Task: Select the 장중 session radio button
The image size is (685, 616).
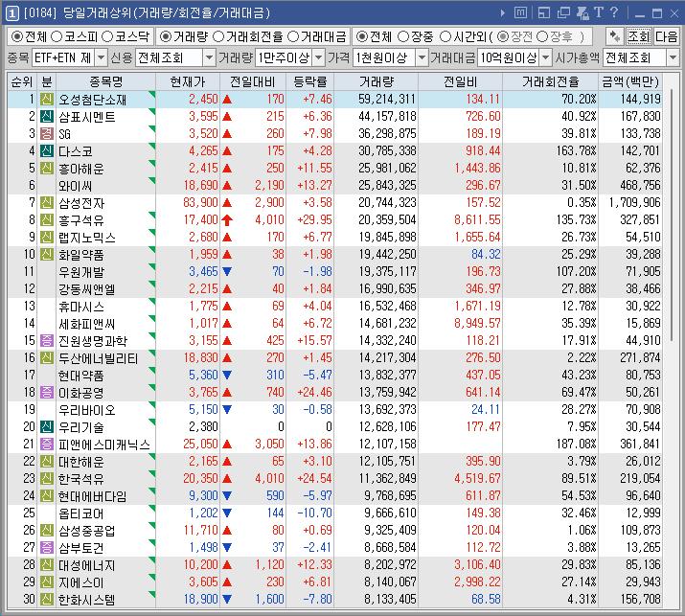Action: click(x=403, y=36)
